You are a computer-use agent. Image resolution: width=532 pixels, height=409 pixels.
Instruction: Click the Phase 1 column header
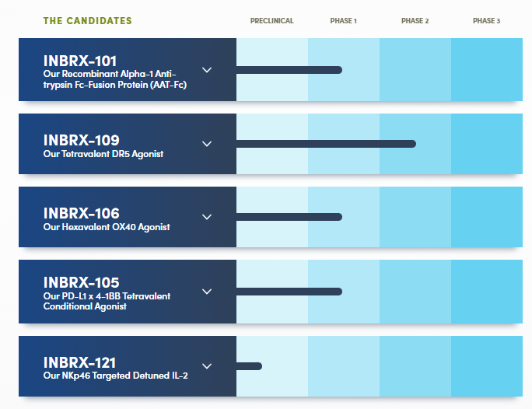tap(343, 21)
